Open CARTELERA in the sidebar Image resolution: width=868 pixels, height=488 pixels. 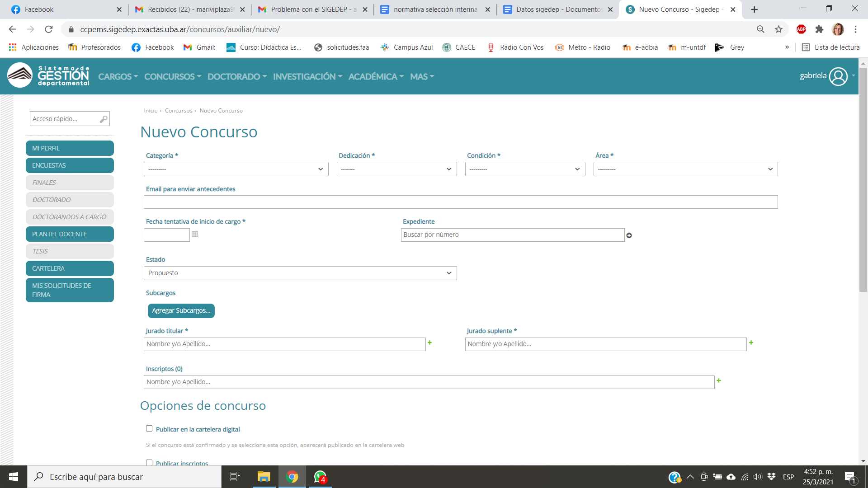[x=70, y=268]
